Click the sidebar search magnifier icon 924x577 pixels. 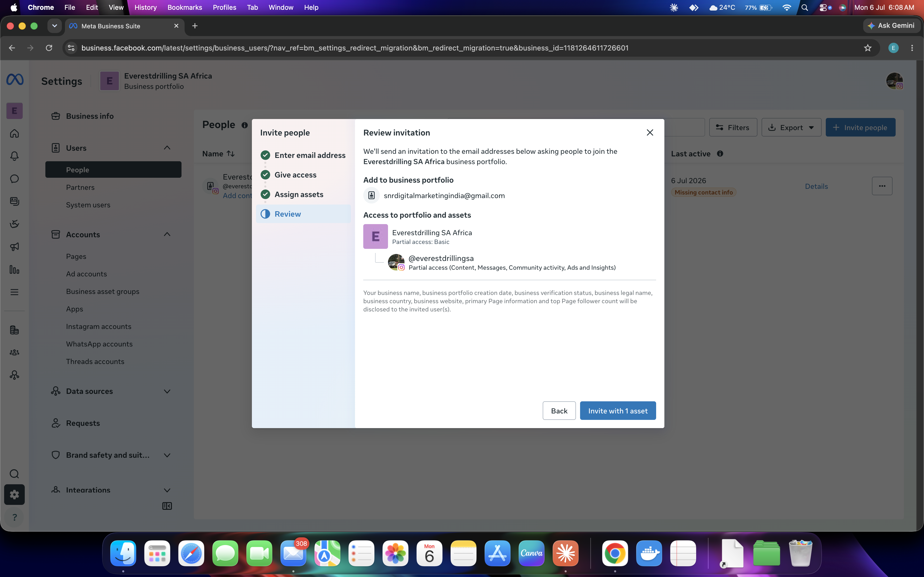[14, 474]
